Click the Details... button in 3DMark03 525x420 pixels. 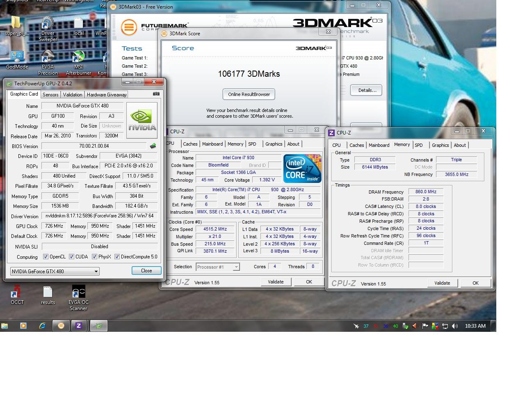[x=367, y=90]
